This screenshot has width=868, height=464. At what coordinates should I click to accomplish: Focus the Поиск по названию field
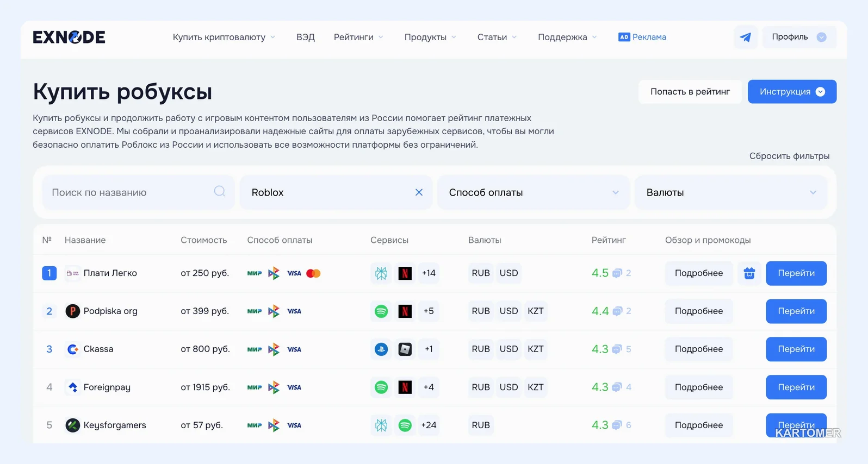point(138,192)
